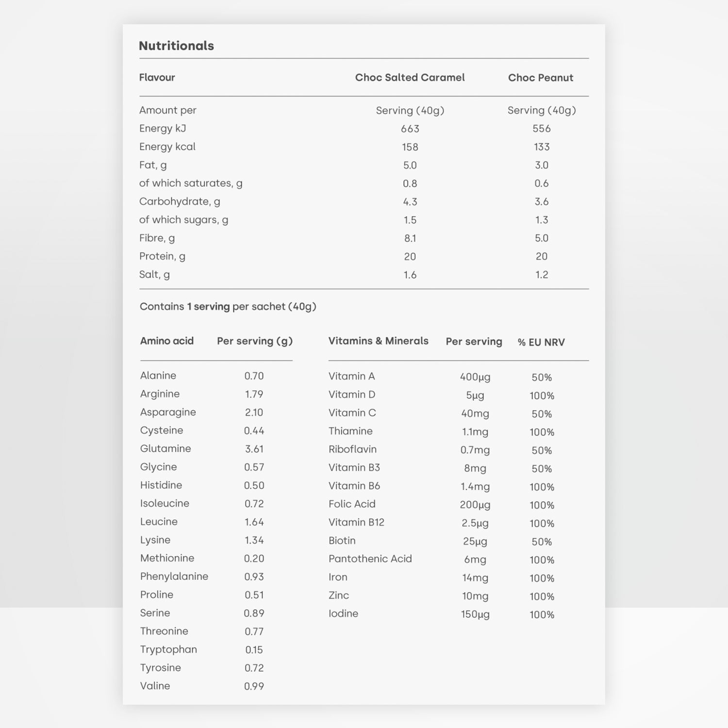Select the Choc Peanut column header
The width and height of the screenshot is (728, 728).
(x=540, y=78)
